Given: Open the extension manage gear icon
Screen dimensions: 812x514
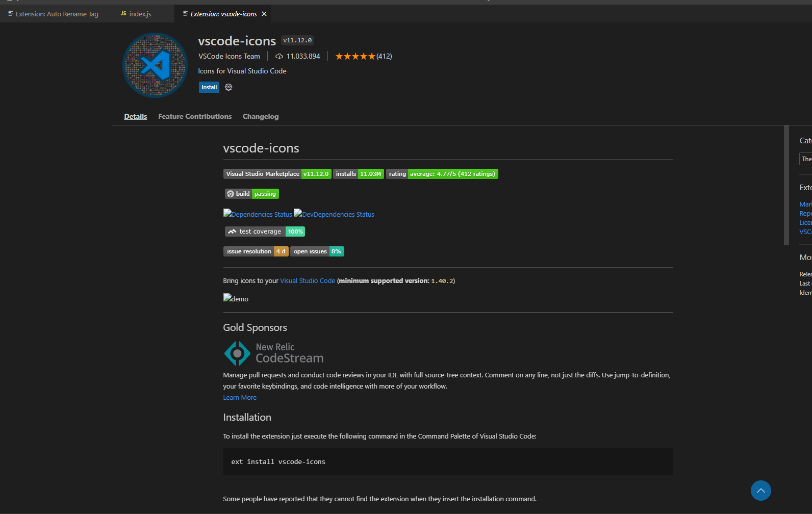Looking at the screenshot, I should pyautogui.click(x=229, y=87).
